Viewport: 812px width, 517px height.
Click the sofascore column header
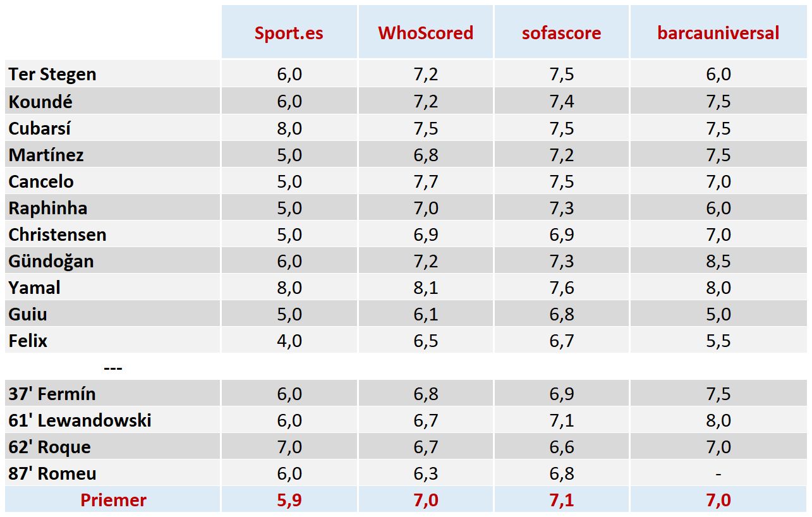561,33
